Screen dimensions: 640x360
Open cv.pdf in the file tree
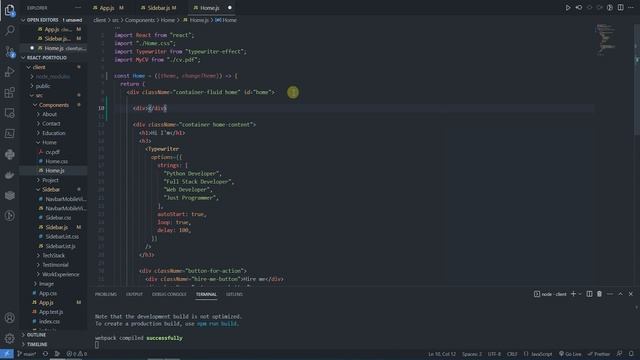pyautogui.click(x=52, y=152)
